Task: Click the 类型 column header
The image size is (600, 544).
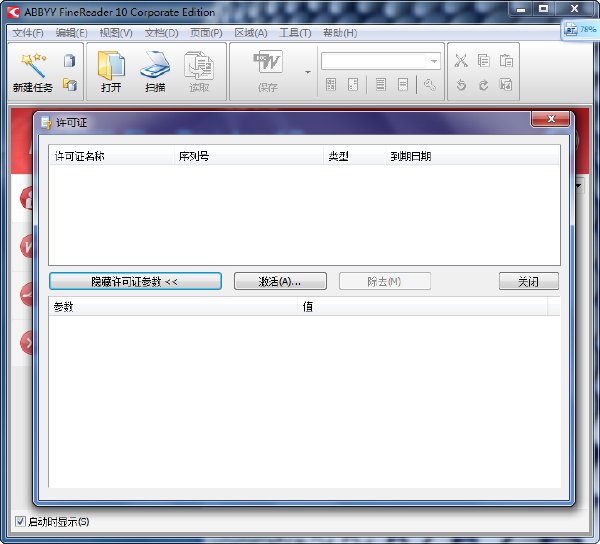Action: [x=354, y=156]
